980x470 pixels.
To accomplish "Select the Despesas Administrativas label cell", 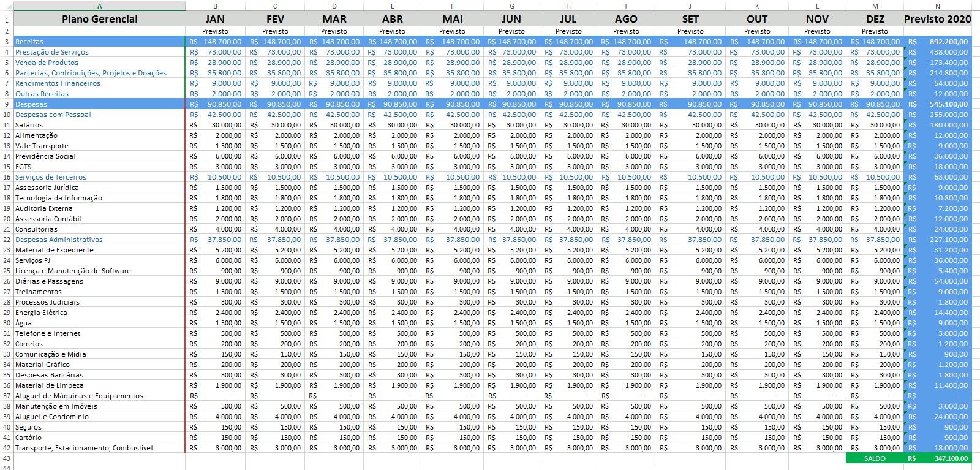I will coord(59,240).
